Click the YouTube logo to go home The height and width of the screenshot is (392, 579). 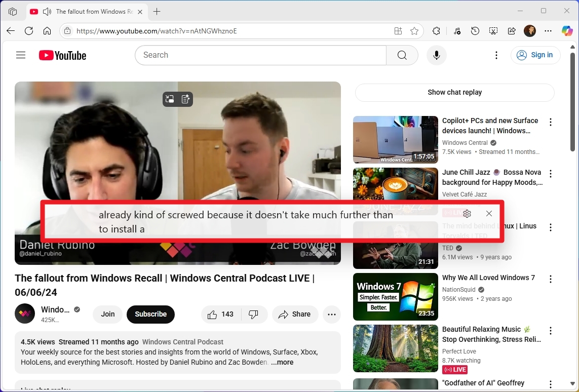click(x=62, y=55)
